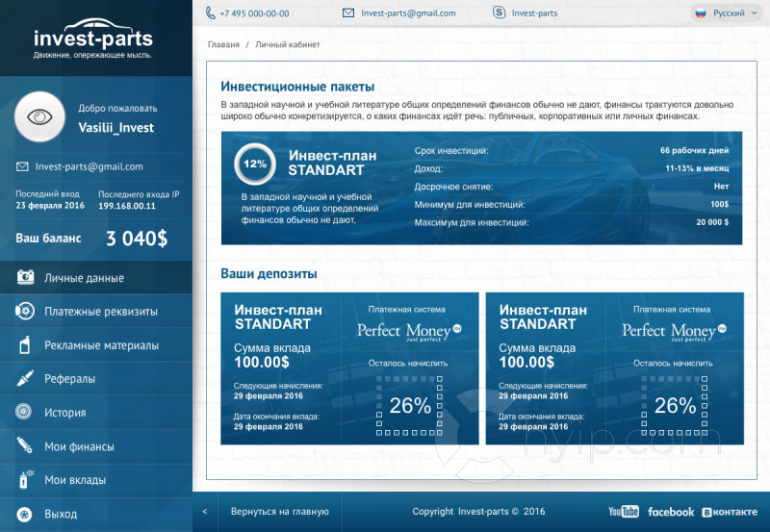Click the envelope icon in sidebar profile

tap(22, 166)
